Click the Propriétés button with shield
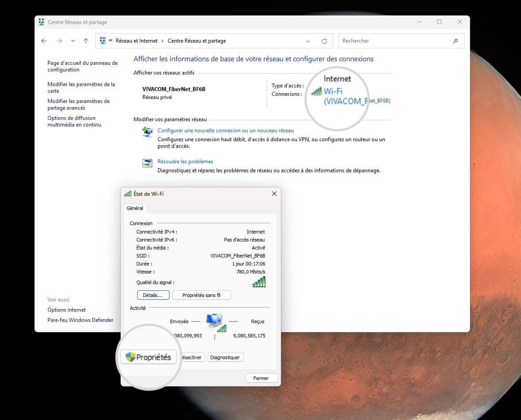This screenshot has height=420, width=521. 148,357
